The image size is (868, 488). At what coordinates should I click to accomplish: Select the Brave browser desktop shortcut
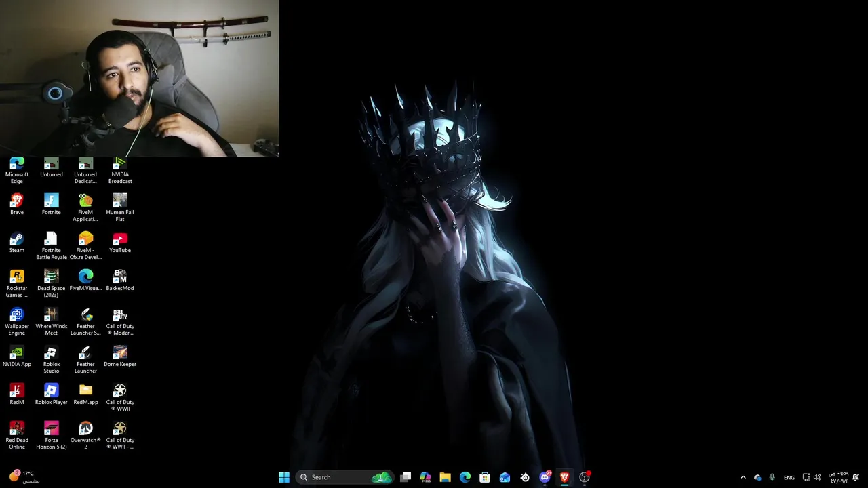17,205
